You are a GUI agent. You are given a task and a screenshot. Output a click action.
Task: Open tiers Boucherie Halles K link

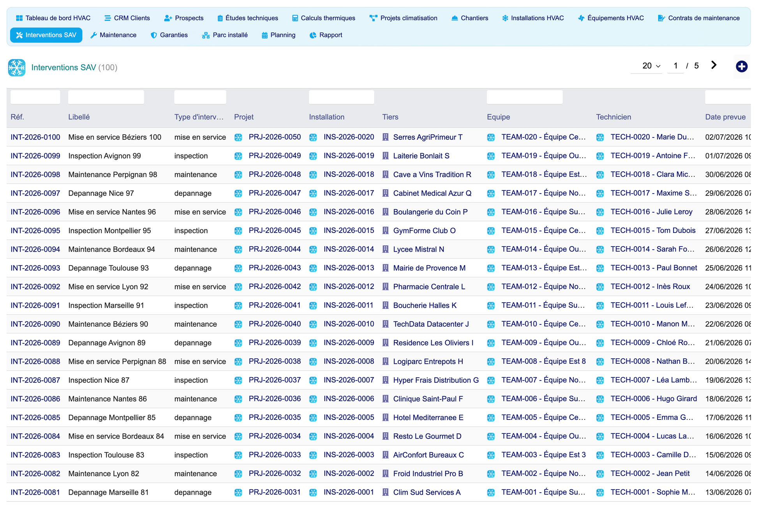[425, 305]
